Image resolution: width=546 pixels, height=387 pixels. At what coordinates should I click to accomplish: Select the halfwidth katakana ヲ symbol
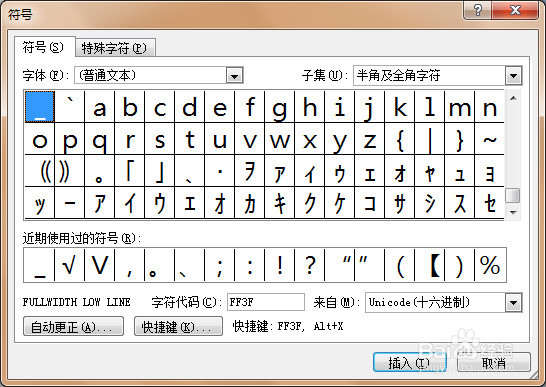coord(249,171)
